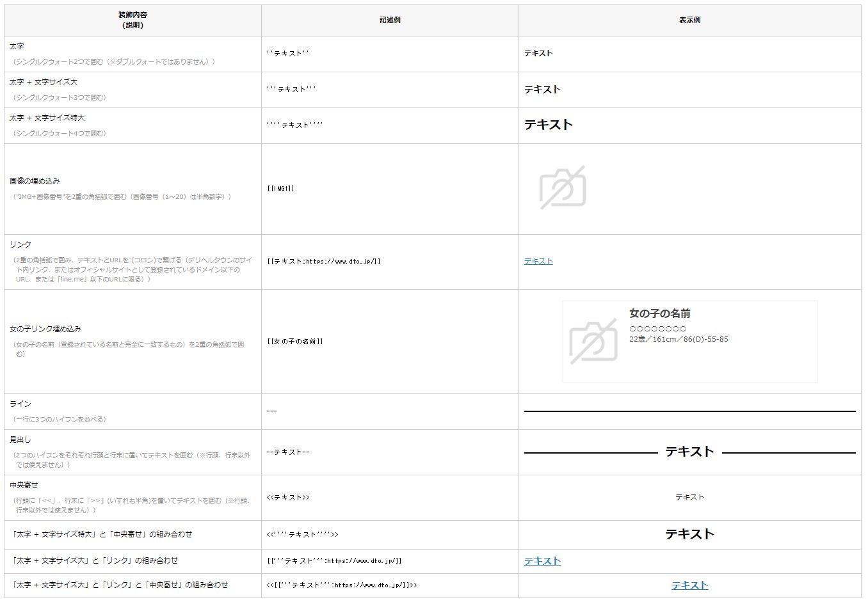
Task: Click the 中央寄せ row label
Action: click(24, 485)
